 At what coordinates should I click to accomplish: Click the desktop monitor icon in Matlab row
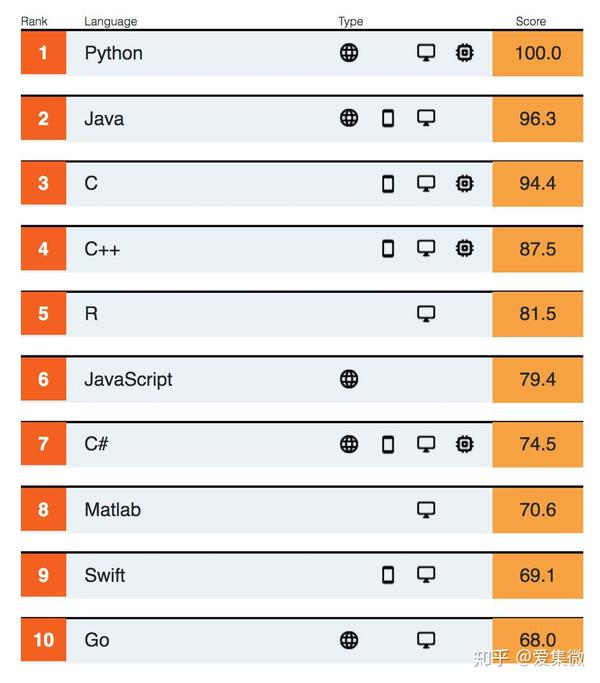coord(426,510)
